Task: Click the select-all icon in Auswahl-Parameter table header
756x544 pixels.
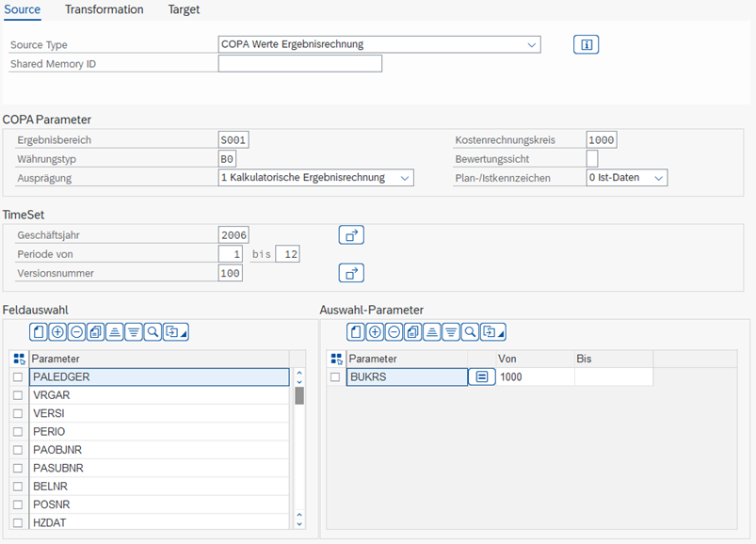Action: click(336, 359)
